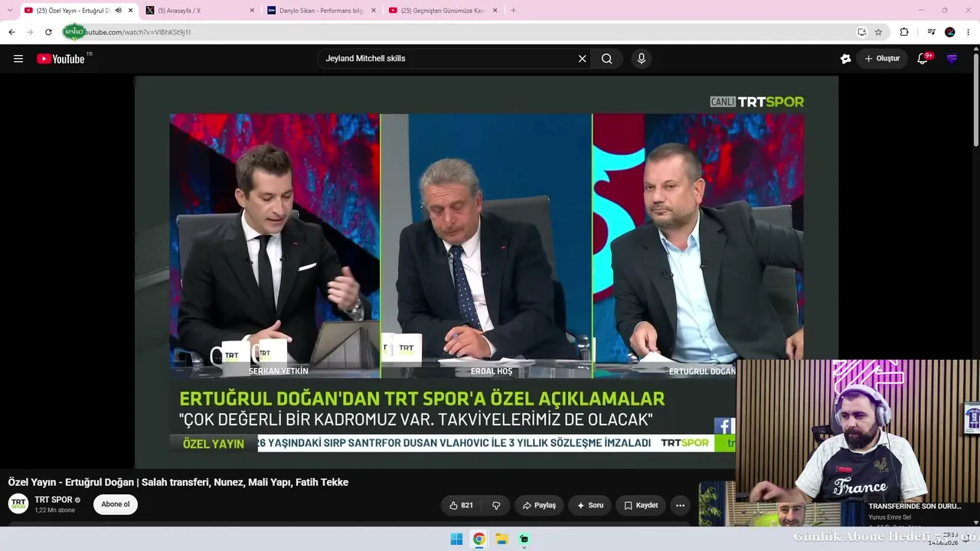980x551 pixels.
Task: Subscribe with the Abone ol button
Action: [116, 504]
